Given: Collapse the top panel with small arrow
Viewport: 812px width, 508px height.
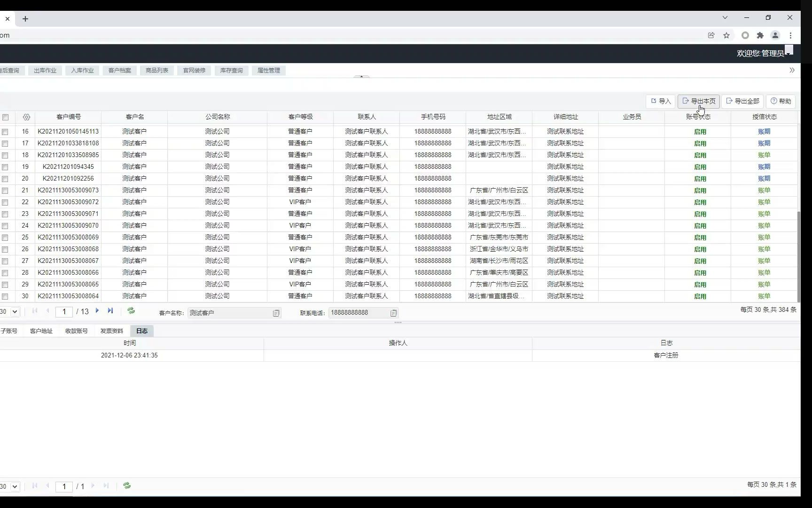Looking at the screenshot, I should 361,76.
